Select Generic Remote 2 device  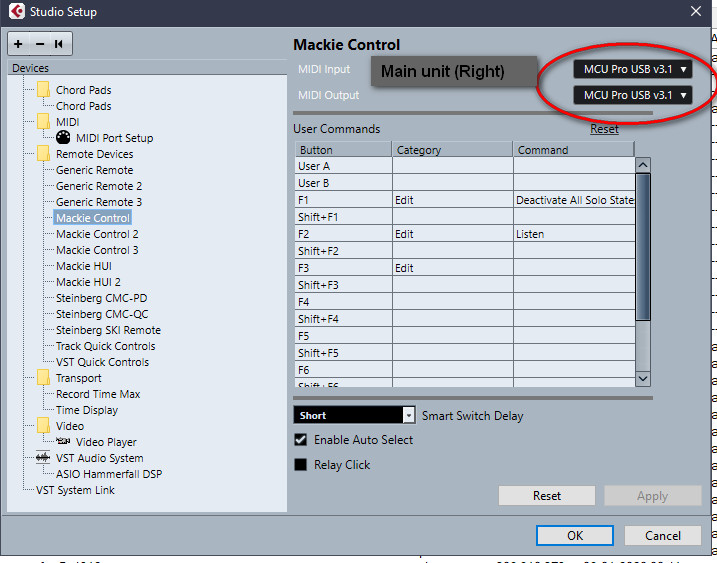pos(99,186)
